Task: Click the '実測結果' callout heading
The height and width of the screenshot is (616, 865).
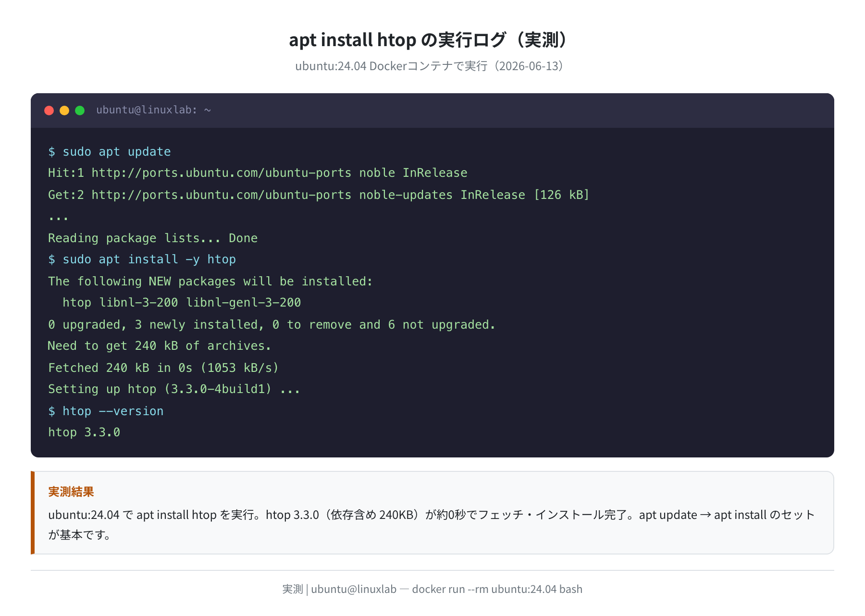Action: (71, 492)
